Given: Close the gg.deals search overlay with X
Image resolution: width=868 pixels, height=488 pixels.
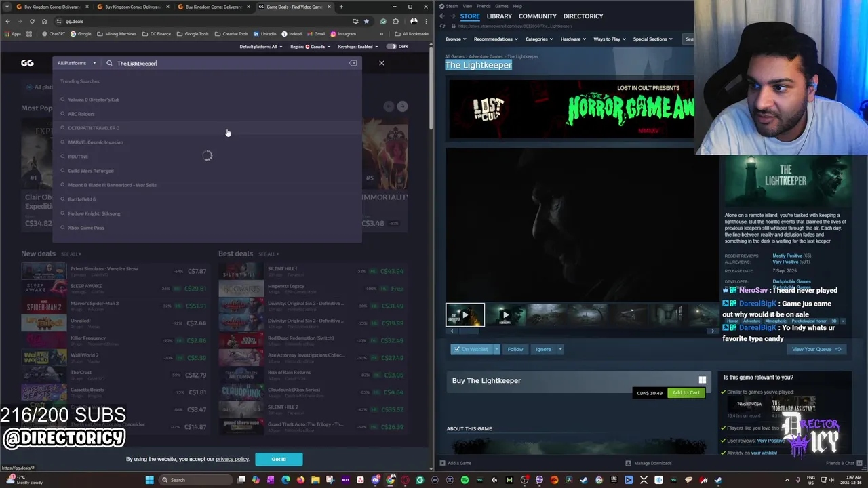Looking at the screenshot, I should tap(381, 63).
